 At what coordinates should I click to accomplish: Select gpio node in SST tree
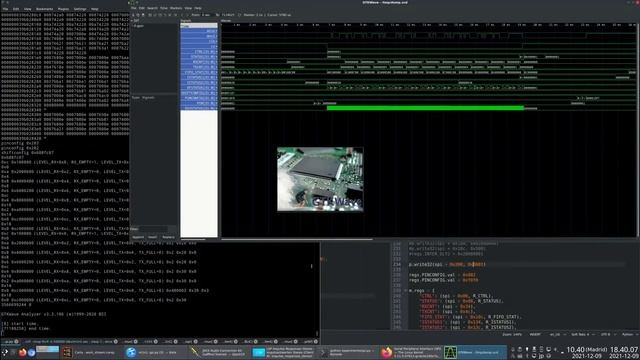click(x=139, y=26)
